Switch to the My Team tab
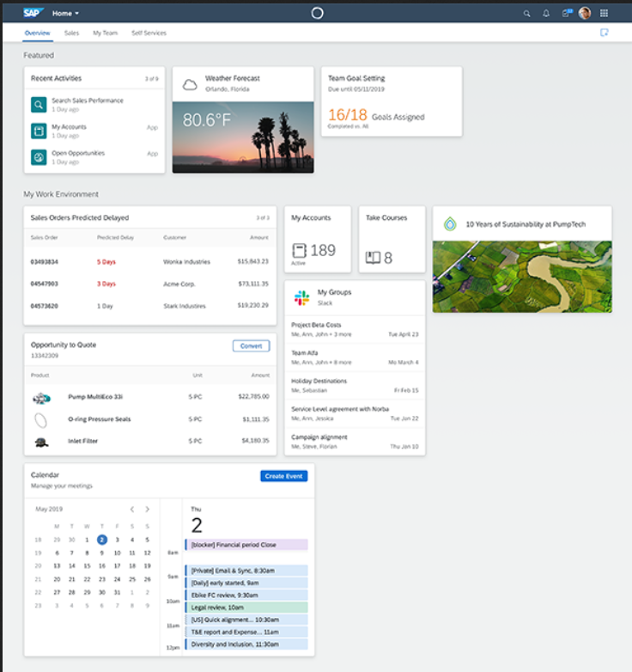Image resolution: width=632 pixels, height=672 pixels. 105,33
